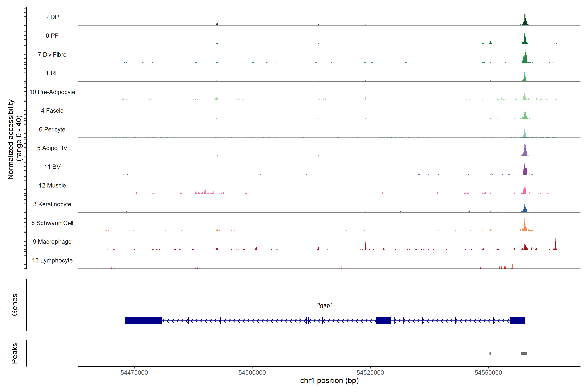This screenshot has height=392, width=588.
Task: Click the chr1 position (bp) axis title
Action: tap(329, 381)
